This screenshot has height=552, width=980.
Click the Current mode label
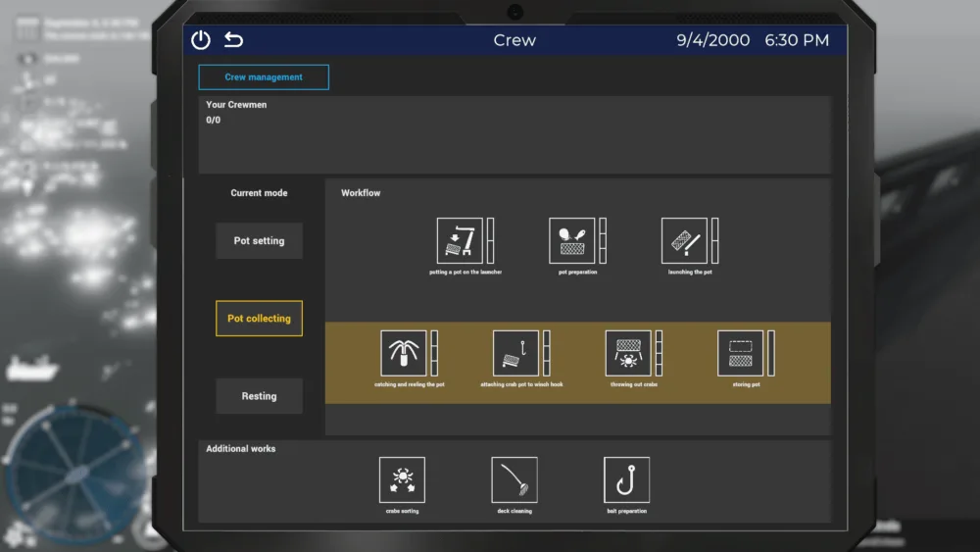click(260, 193)
